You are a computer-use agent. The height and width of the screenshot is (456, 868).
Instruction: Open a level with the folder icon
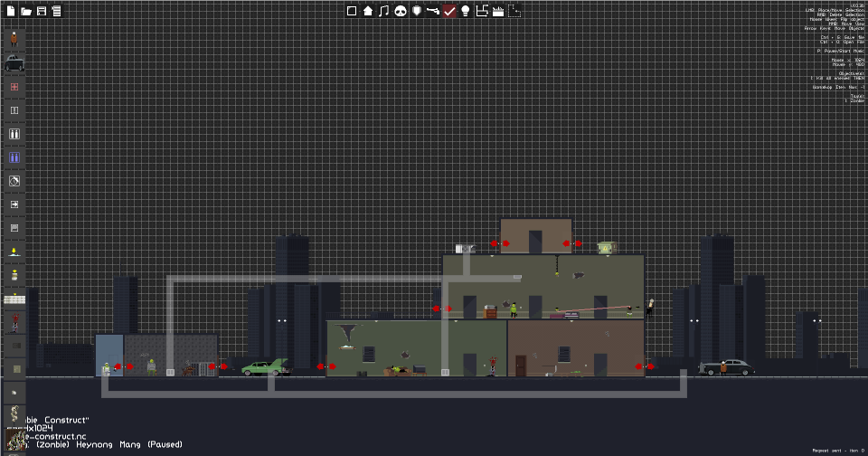(26, 11)
